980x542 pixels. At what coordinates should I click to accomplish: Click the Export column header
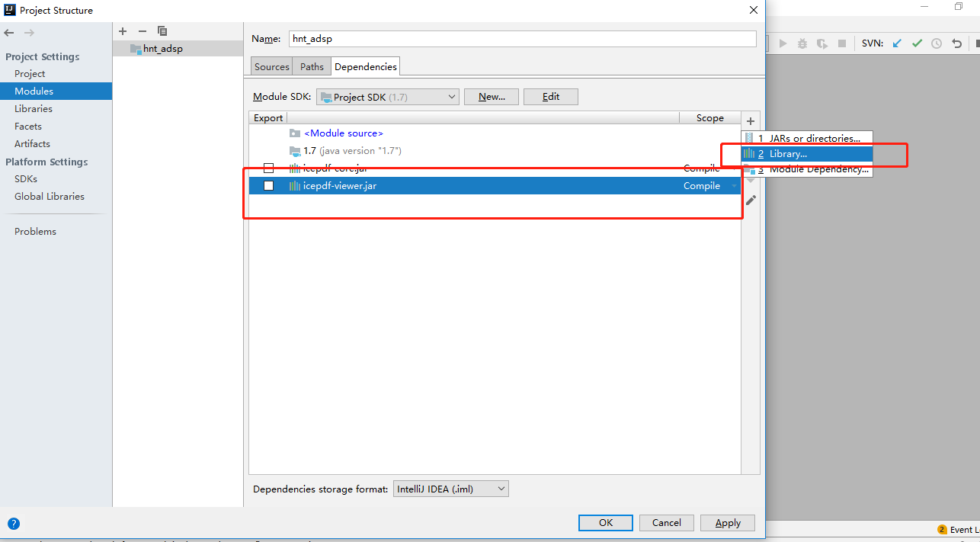click(268, 118)
